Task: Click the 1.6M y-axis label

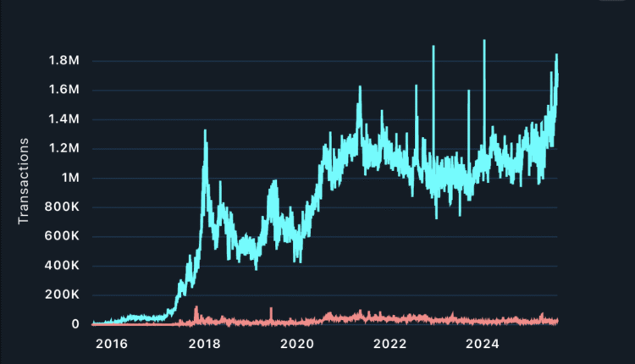Action: click(x=64, y=90)
